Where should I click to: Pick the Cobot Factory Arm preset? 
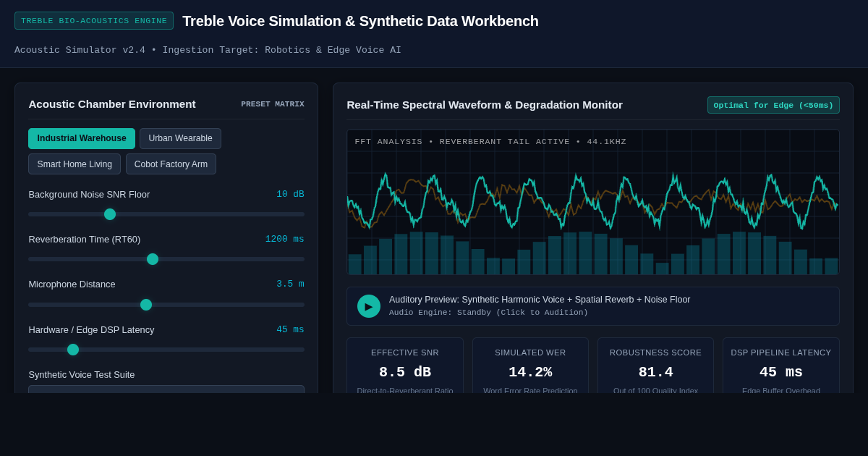(x=171, y=164)
